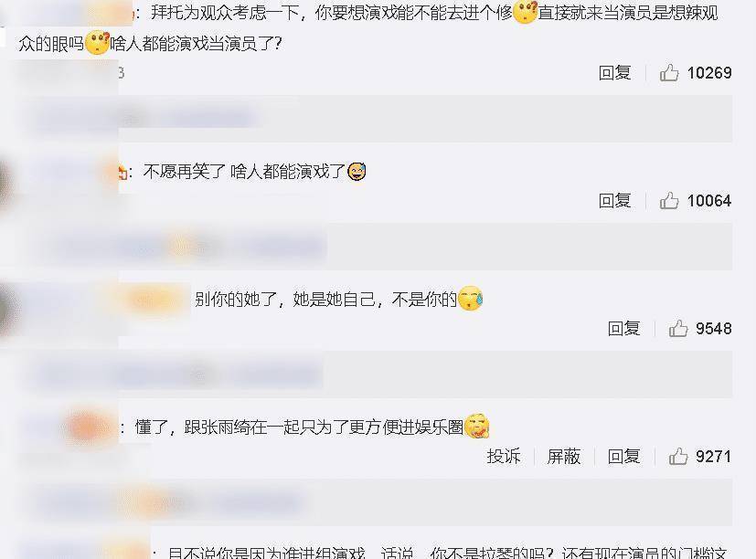Like the comment with 10269 likes
The width and height of the screenshot is (756, 559).
pyautogui.click(x=669, y=73)
